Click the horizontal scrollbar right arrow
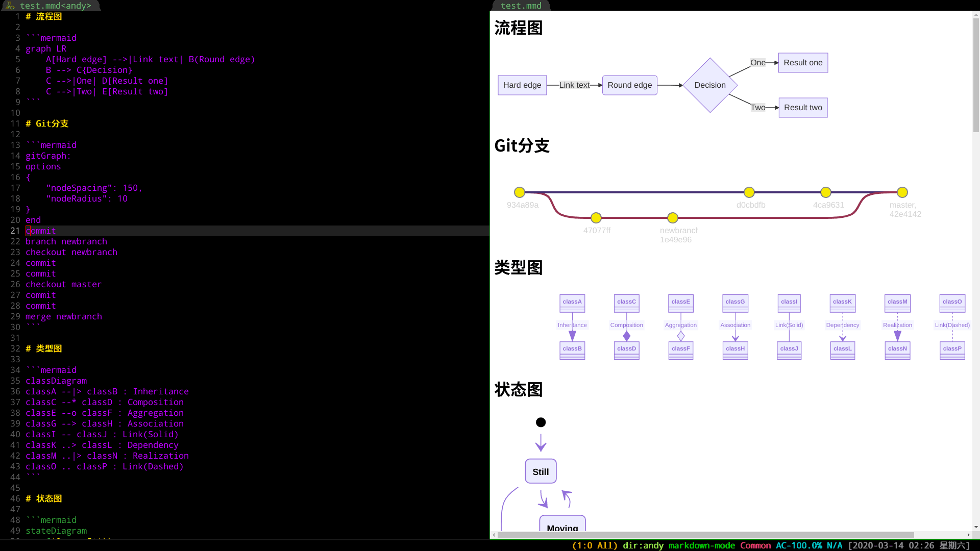Image resolution: width=980 pixels, height=551 pixels. [968, 535]
